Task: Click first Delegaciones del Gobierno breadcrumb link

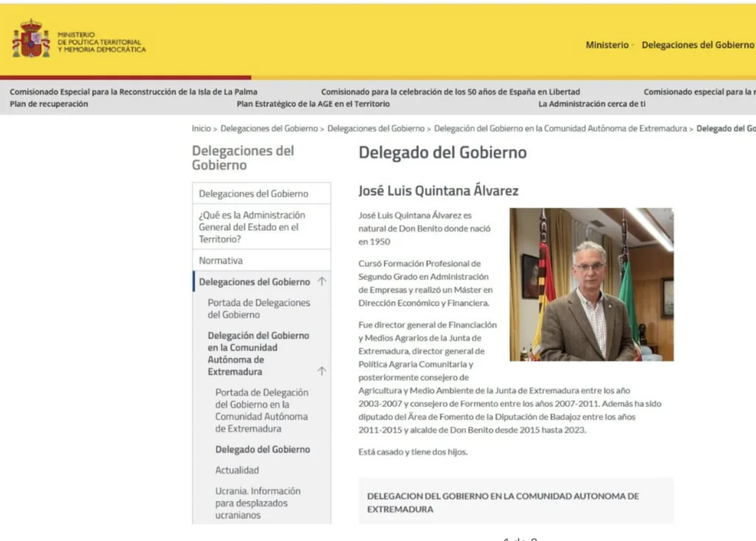Action: click(x=269, y=128)
